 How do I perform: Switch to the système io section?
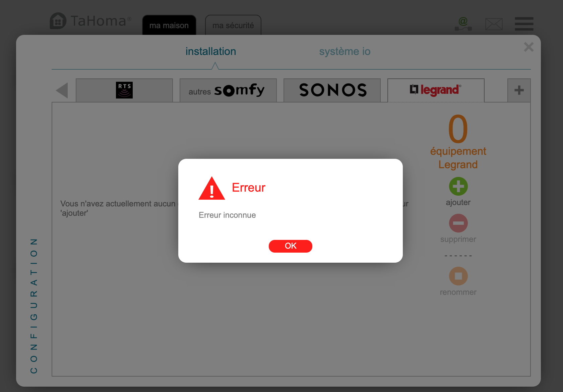(x=345, y=52)
